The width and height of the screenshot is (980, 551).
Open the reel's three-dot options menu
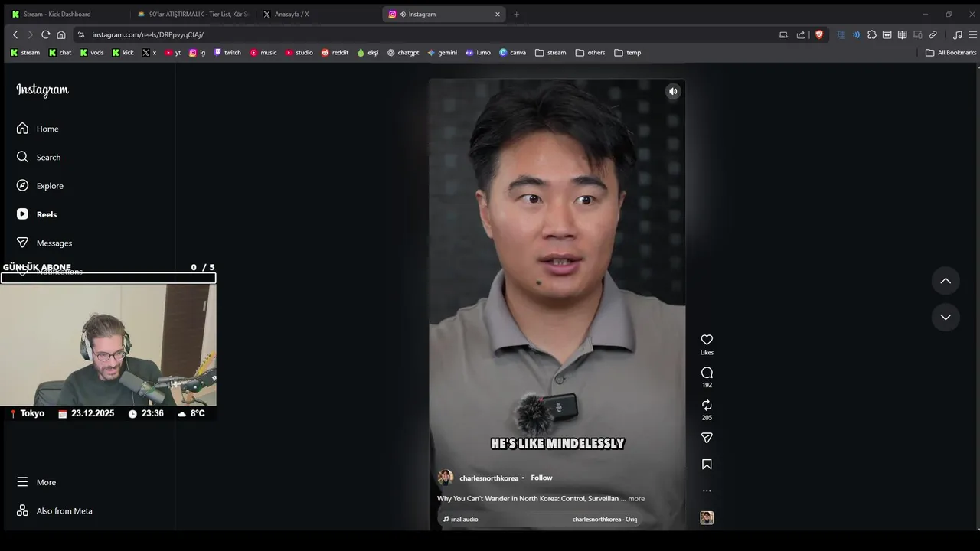pyautogui.click(x=707, y=491)
